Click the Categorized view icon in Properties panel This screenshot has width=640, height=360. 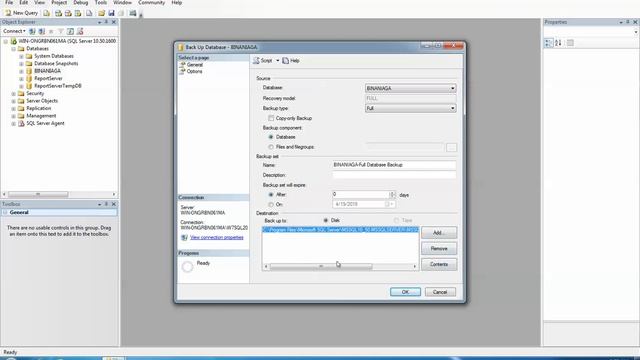click(x=549, y=43)
